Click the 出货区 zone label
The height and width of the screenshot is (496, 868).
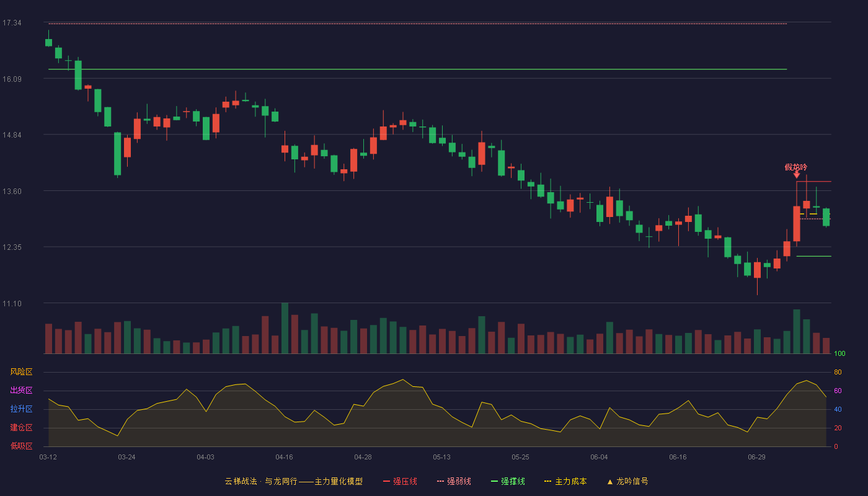tap(21, 391)
